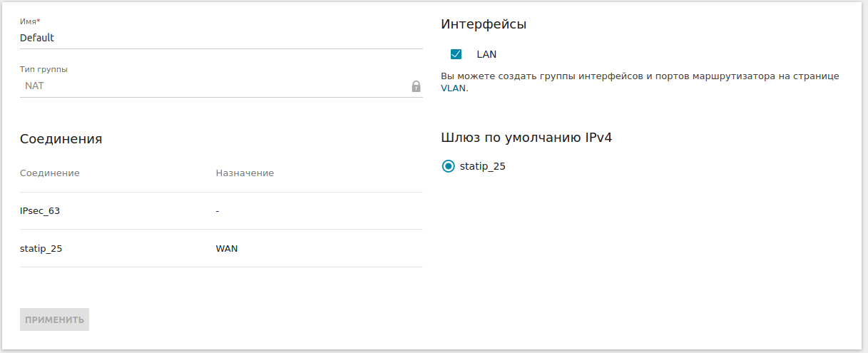The height and width of the screenshot is (353, 868).
Task: Click the LAN label text
Action: [486, 54]
